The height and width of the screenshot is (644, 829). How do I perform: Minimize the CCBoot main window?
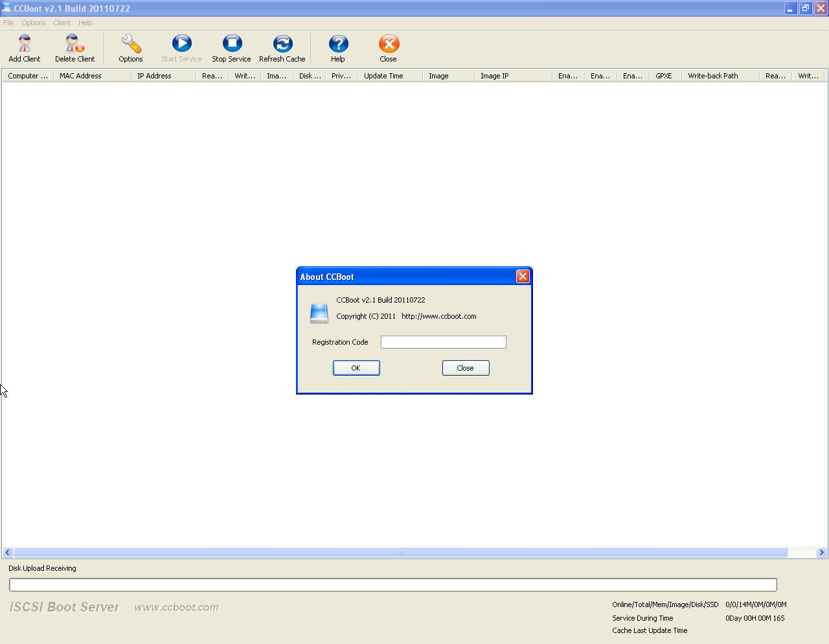[791, 8]
